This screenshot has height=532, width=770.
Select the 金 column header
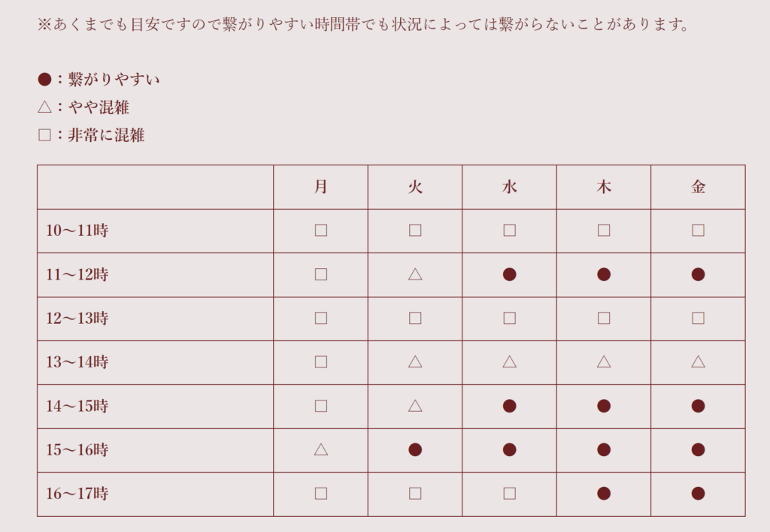698,187
